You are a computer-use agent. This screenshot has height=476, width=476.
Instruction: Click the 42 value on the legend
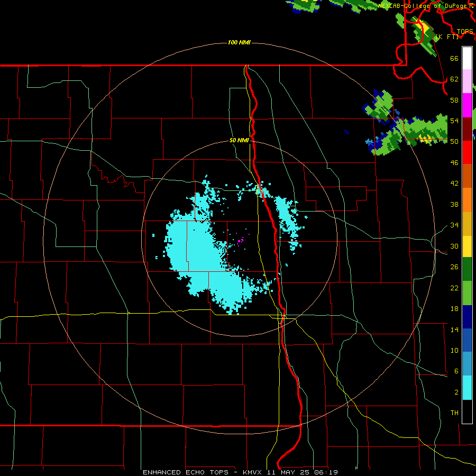454,184
